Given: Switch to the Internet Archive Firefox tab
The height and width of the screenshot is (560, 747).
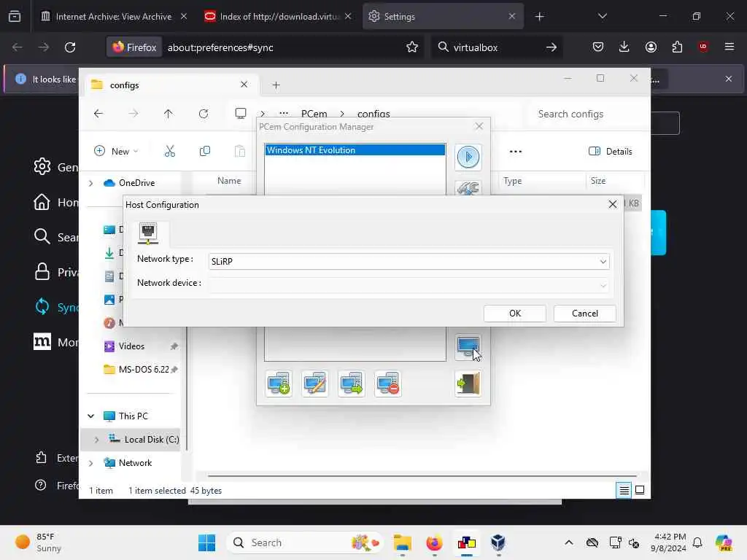Looking at the screenshot, I should click(113, 17).
